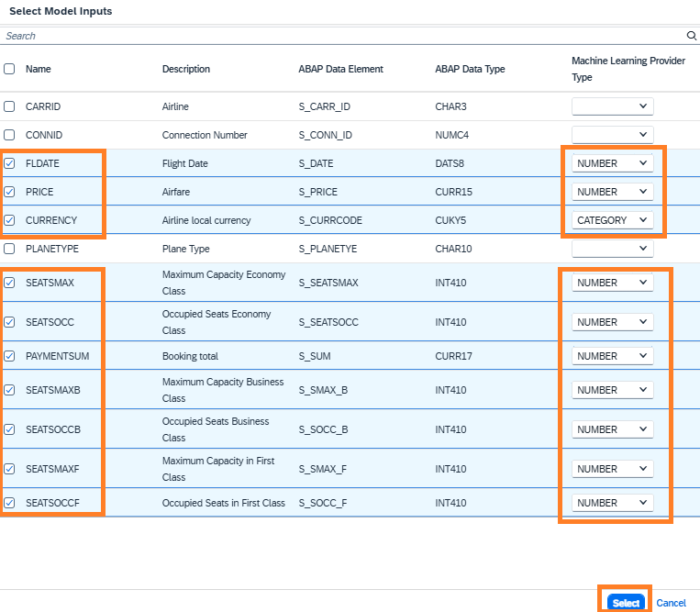Click the search magnifier icon
Screen dimensions: 700x612
point(692,36)
